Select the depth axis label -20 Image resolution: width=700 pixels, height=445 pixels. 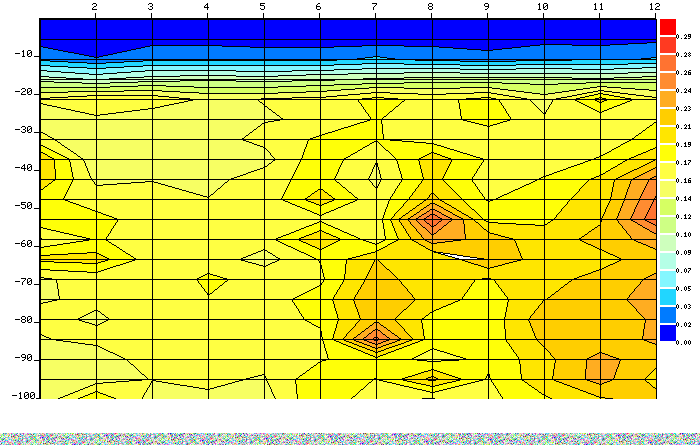(x=24, y=92)
